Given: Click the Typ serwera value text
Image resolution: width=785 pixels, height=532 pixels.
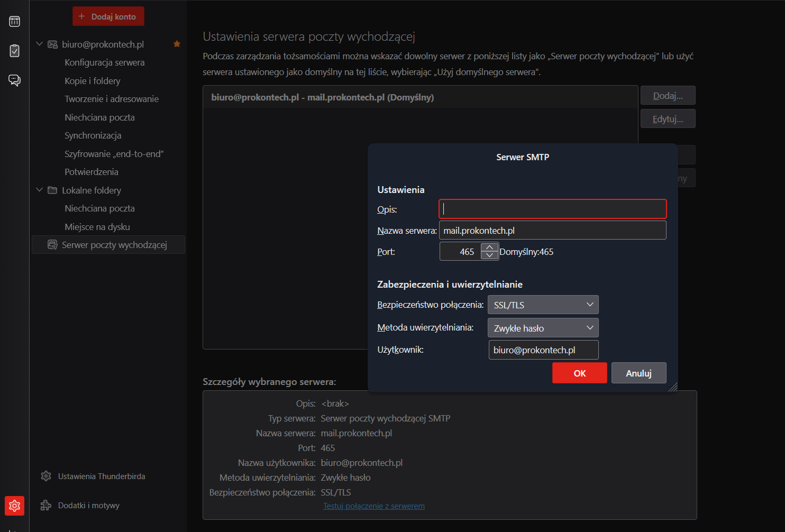Looking at the screenshot, I should click(386, 418).
